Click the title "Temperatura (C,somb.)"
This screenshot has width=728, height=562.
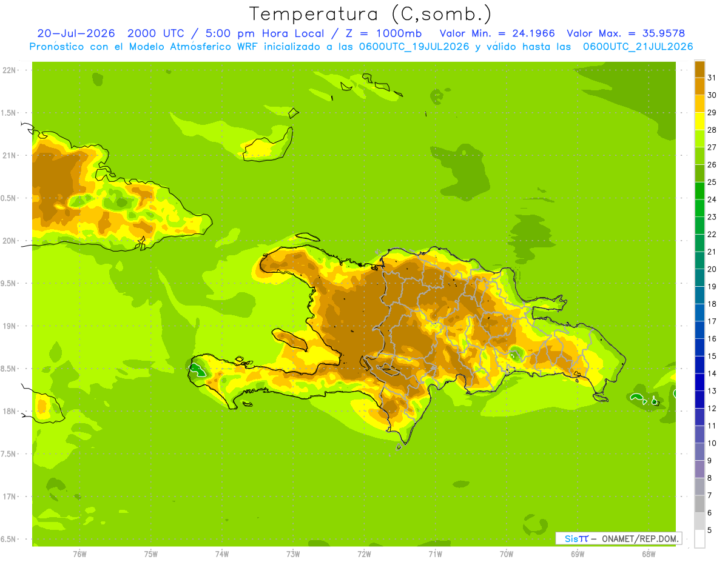pos(370,14)
